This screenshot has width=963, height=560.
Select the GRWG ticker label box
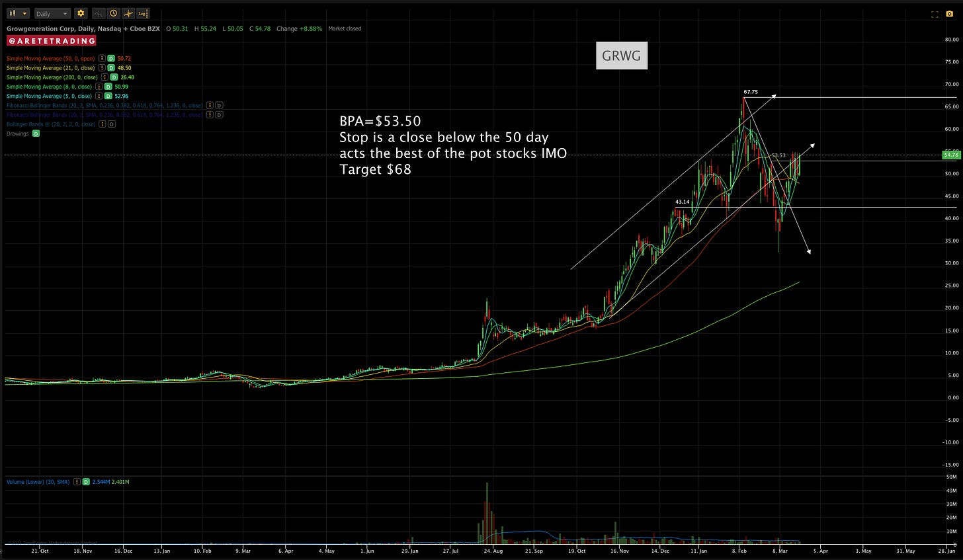pos(621,56)
